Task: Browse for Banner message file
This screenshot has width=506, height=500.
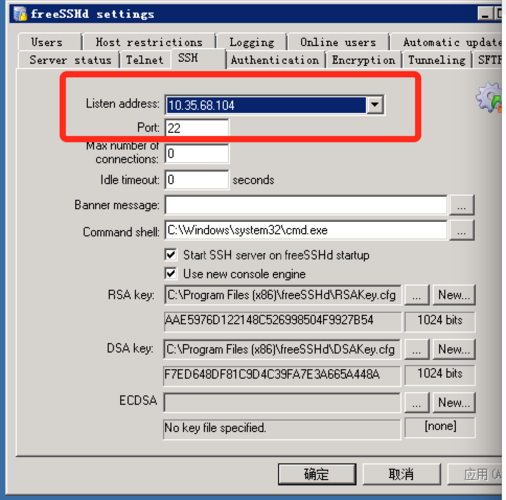Action: pyautogui.click(x=462, y=205)
